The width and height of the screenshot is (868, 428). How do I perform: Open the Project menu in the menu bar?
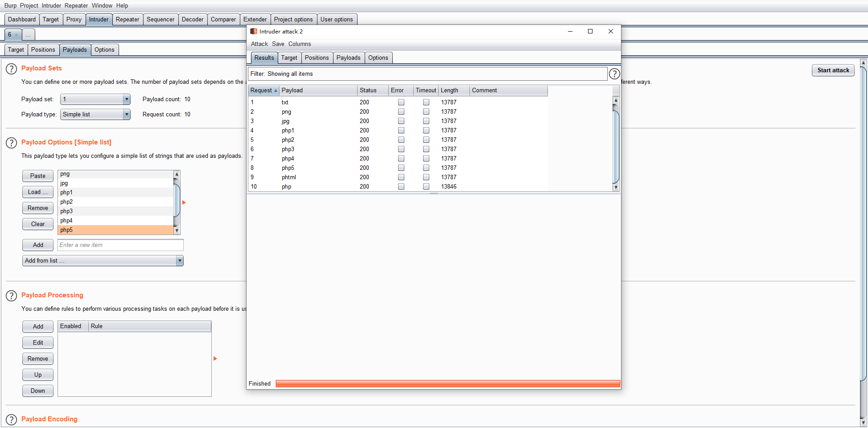pos(29,6)
